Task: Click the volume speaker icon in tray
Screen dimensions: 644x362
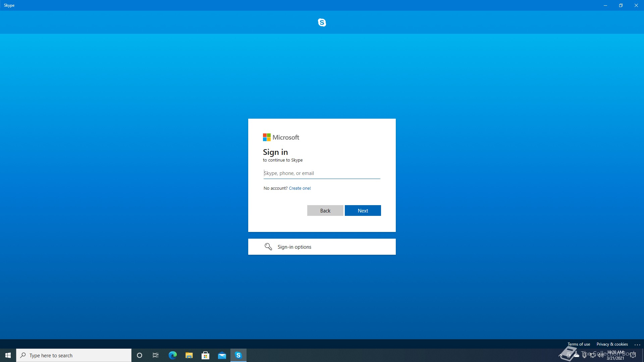Action: click(x=601, y=356)
